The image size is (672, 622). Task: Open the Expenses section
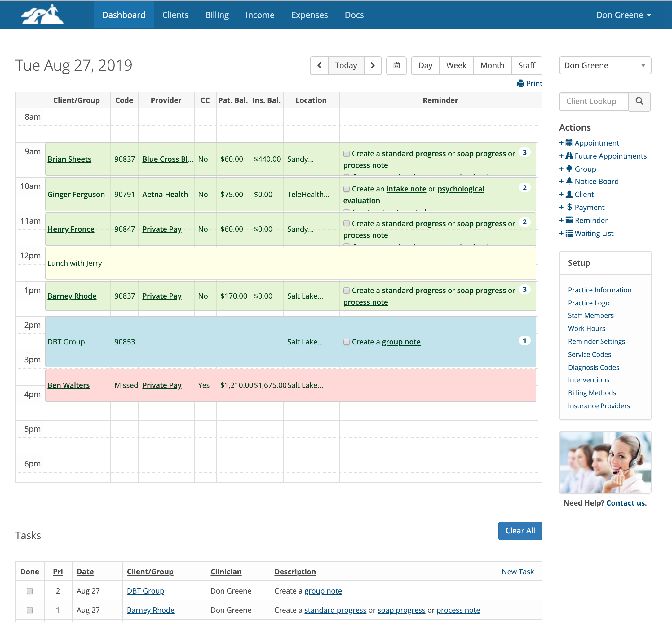coord(310,15)
